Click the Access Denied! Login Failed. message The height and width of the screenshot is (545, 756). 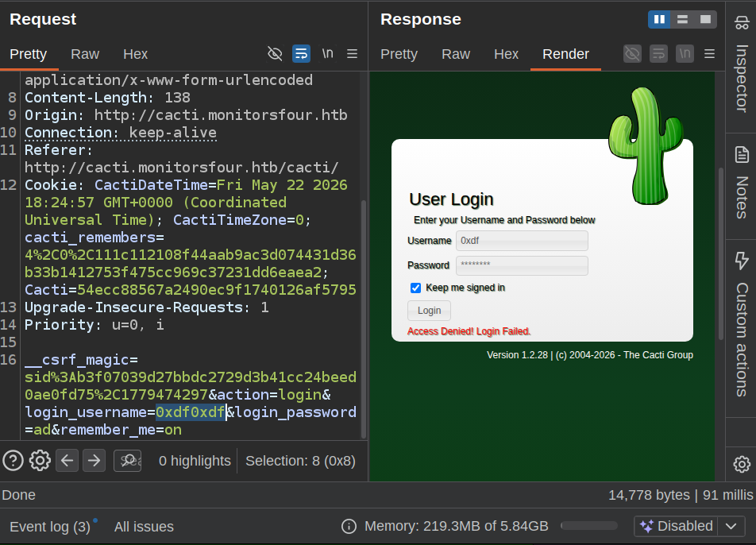469,331
